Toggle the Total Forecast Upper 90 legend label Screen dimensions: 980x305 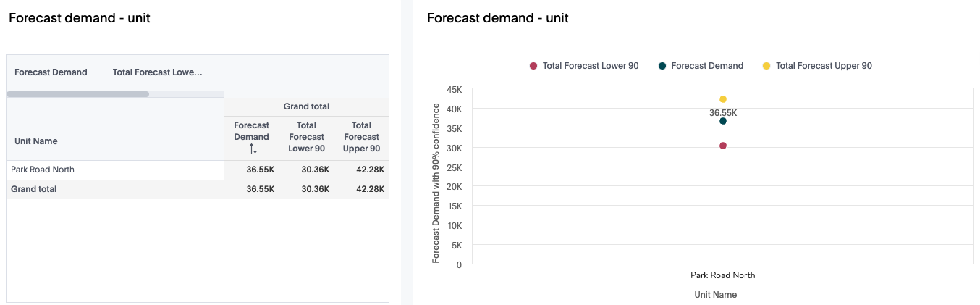[x=824, y=66]
